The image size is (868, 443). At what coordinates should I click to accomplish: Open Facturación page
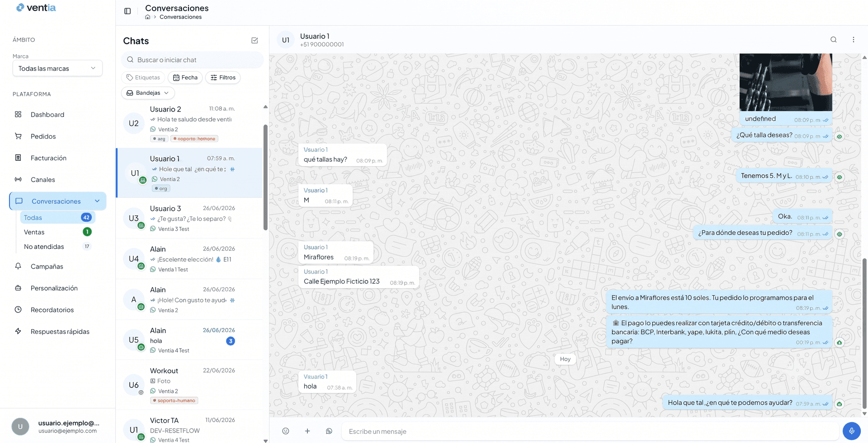48,158
